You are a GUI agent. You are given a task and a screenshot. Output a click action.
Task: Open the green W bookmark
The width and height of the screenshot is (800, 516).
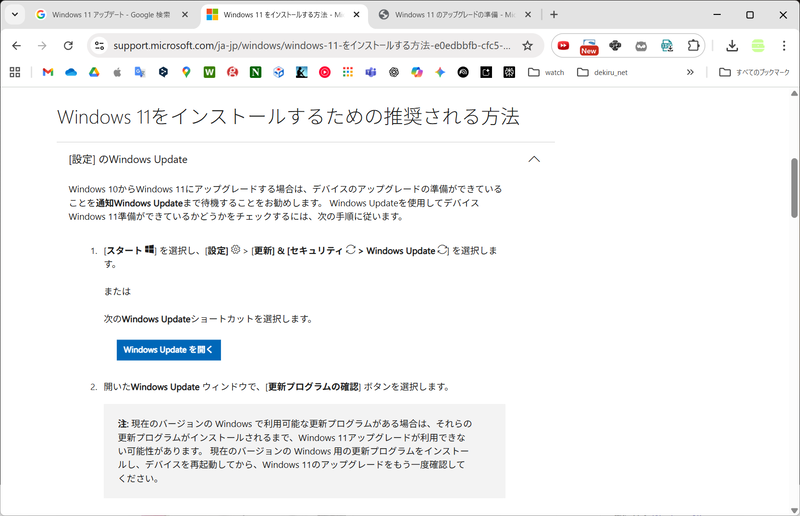(209, 72)
